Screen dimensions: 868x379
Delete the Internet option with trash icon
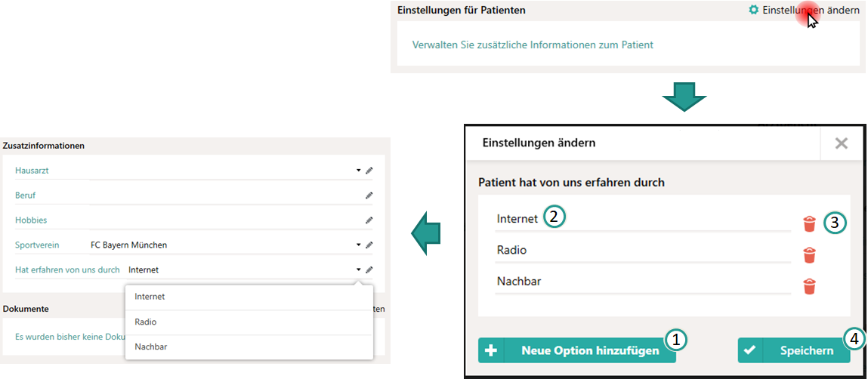coord(809,223)
